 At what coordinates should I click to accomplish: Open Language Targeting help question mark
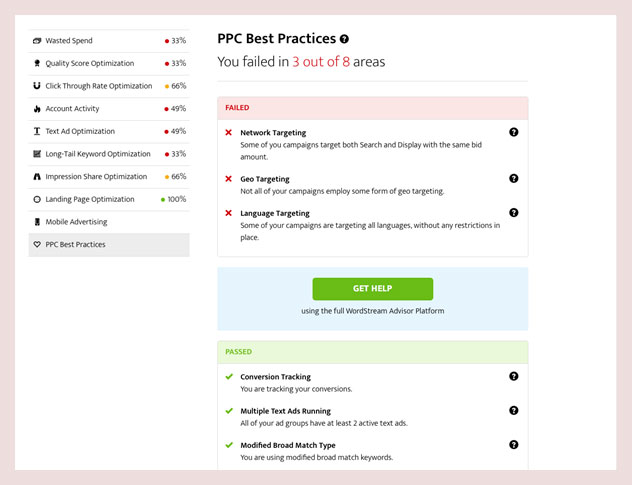coord(514,212)
